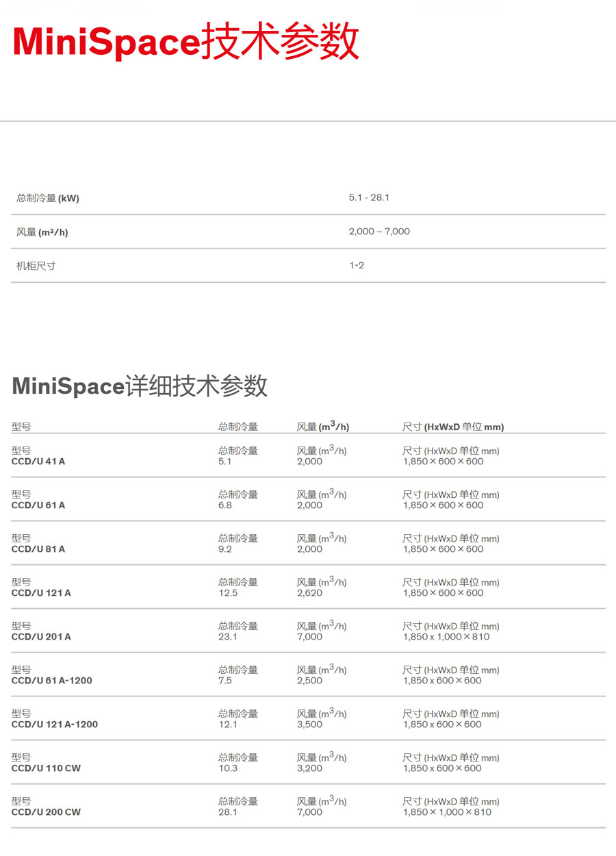The image size is (616, 856).
Task: Click the MiniSpace详细技术参数 section heading
Action: (140, 386)
